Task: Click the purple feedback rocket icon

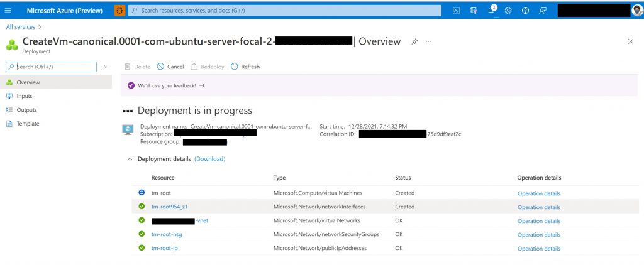Action: point(131,86)
